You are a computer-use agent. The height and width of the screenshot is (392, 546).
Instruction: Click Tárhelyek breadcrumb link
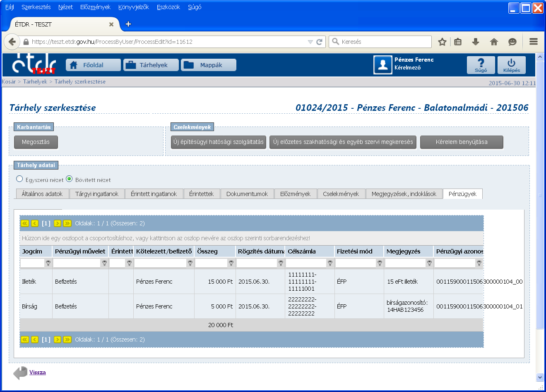pos(35,81)
